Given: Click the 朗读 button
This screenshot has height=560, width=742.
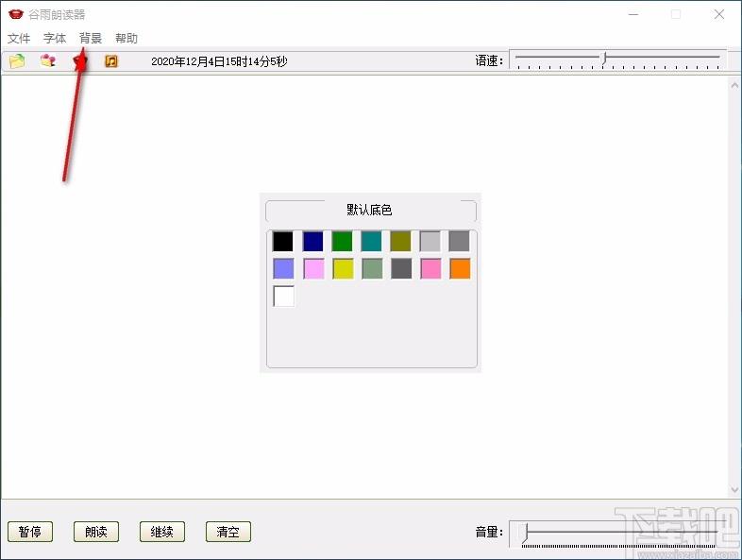Looking at the screenshot, I should [96, 532].
